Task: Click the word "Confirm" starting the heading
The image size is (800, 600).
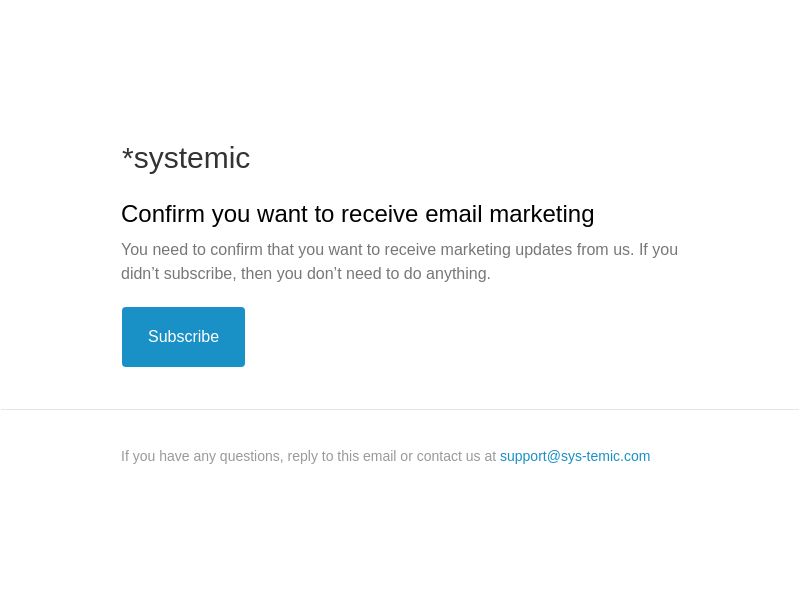Action: [162, 214]
